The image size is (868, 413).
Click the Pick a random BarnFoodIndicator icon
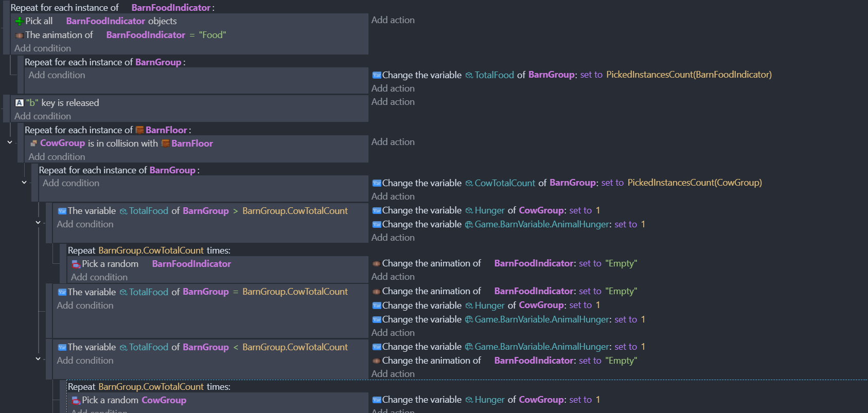(x=76, y=264)
